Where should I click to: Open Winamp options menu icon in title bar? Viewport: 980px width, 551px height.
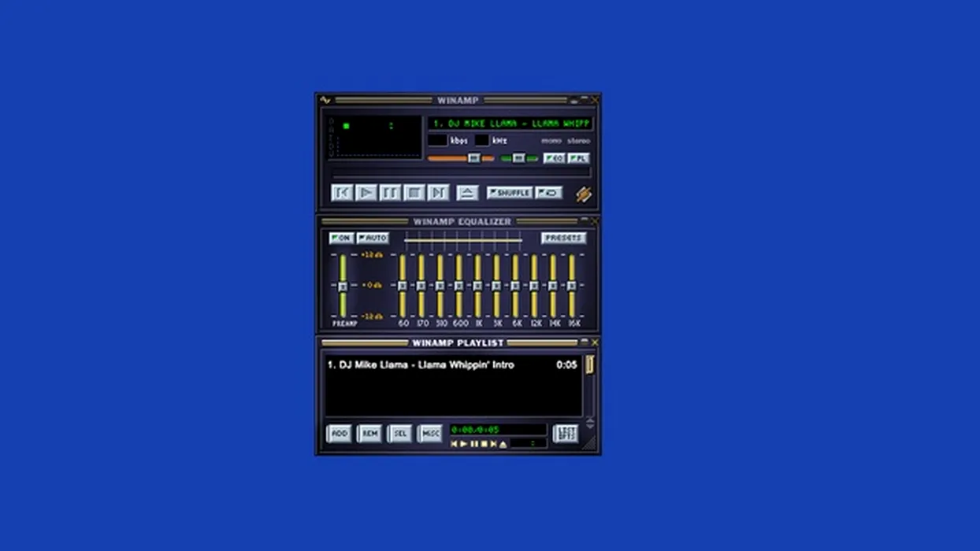(x=325, y=100)
